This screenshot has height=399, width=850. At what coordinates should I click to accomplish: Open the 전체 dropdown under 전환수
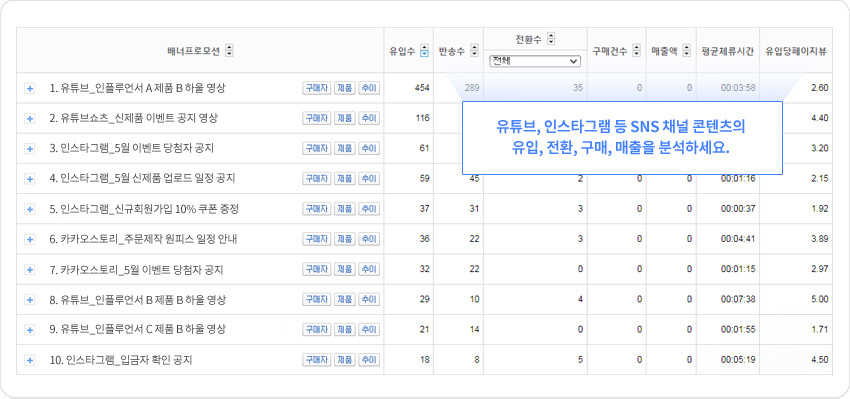click(535, 62)
